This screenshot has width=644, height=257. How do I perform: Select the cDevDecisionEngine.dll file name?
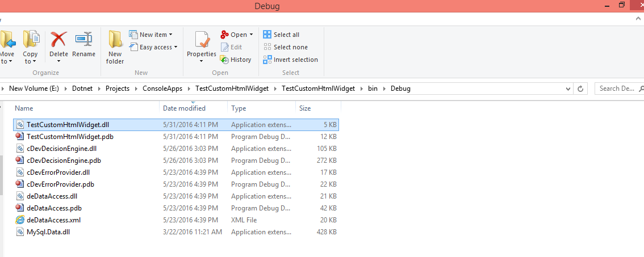click(x=61, y=149)
